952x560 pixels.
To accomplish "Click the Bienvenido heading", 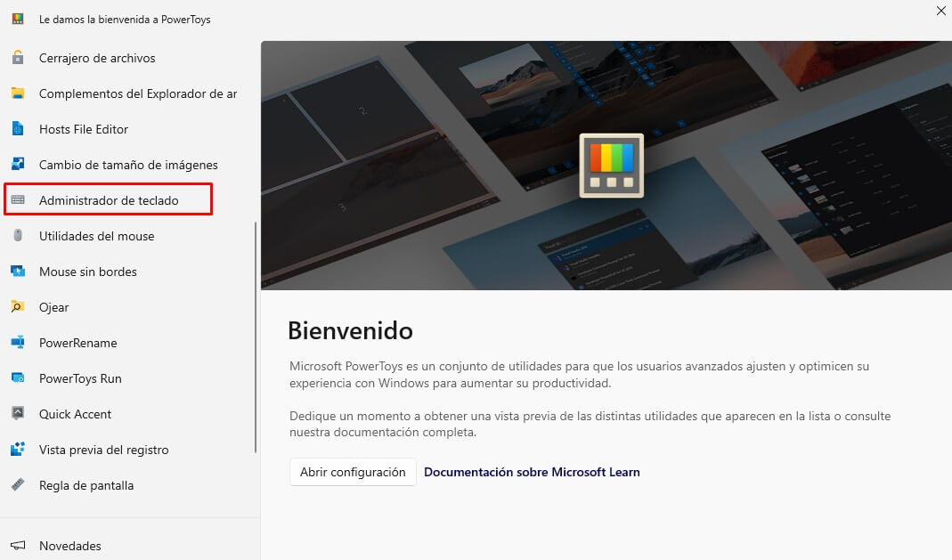I will pyautogui.click(x=350, y=330).
